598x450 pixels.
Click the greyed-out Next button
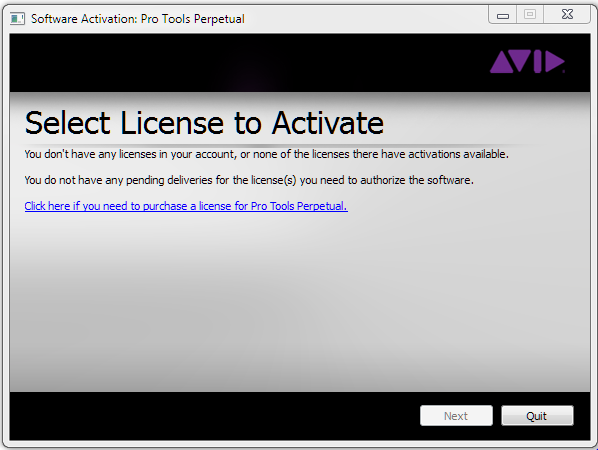click(456, 415)
